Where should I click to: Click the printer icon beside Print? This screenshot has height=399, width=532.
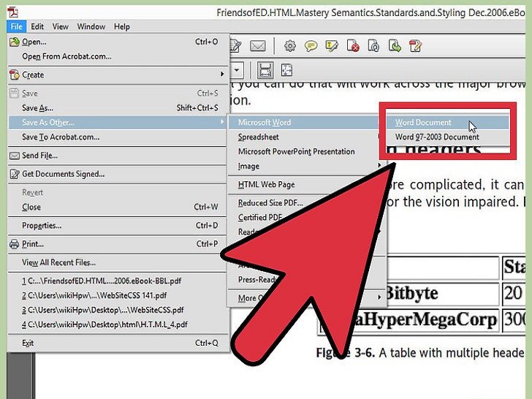15,244
